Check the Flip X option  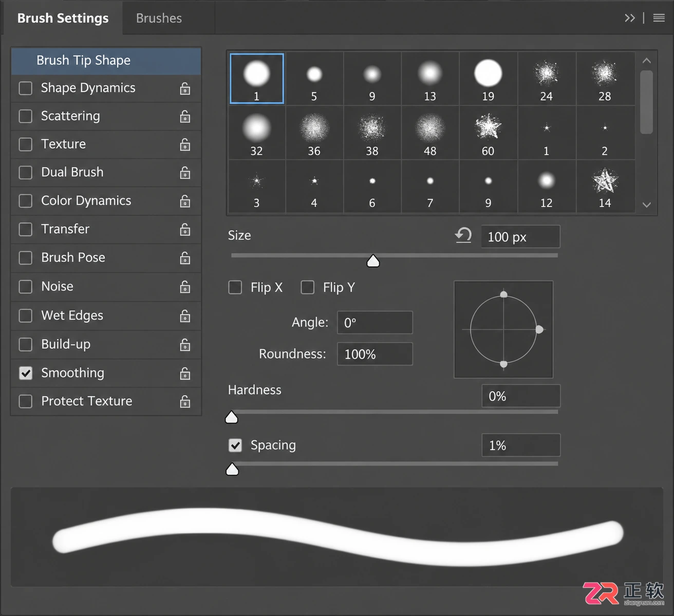coord(235,287)
